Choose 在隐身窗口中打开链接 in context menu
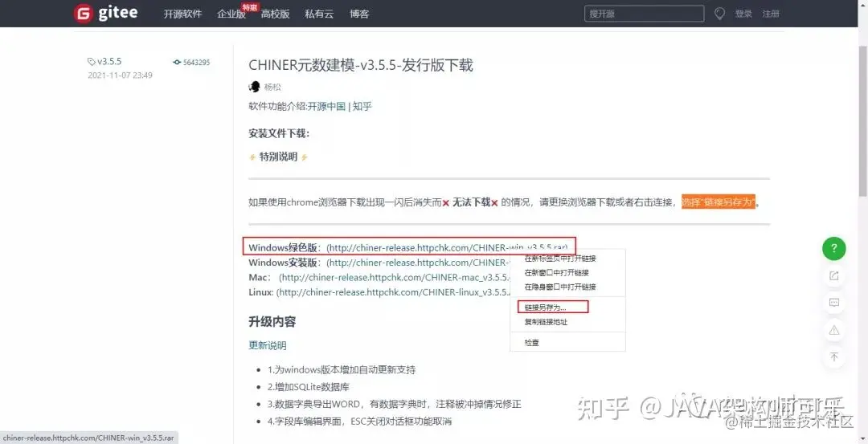 (560, 287)
